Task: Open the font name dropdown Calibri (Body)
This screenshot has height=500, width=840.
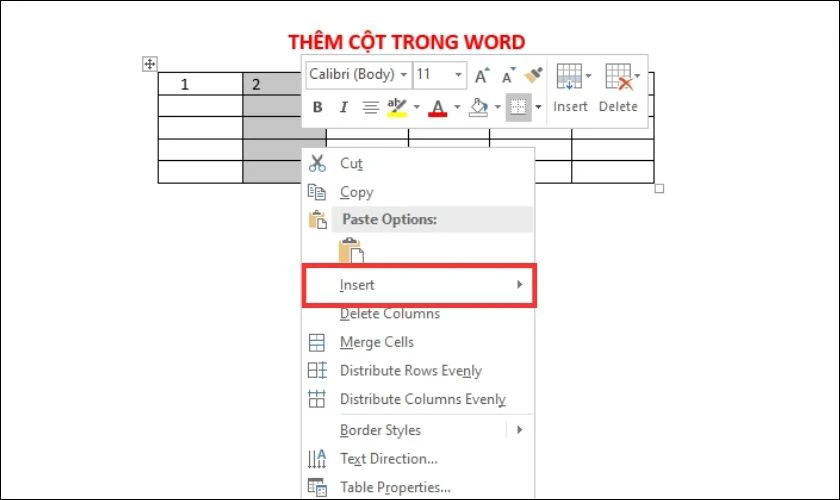Action: pyautogui.click(x=403, y=74)
